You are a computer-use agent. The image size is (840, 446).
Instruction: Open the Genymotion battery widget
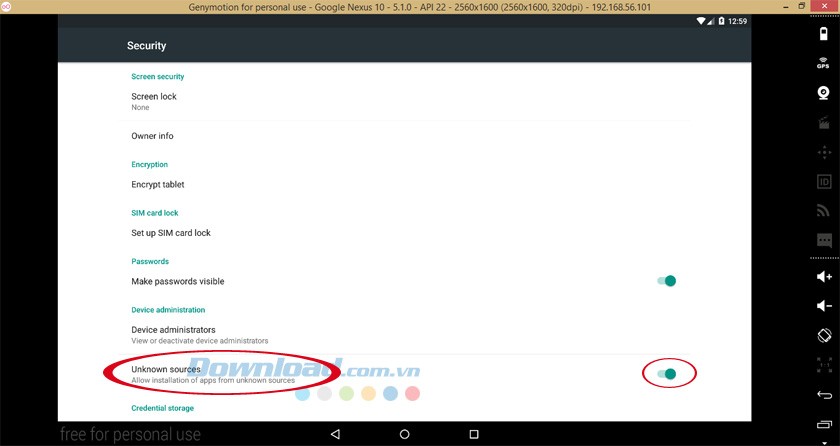click(x=824, y=32)
